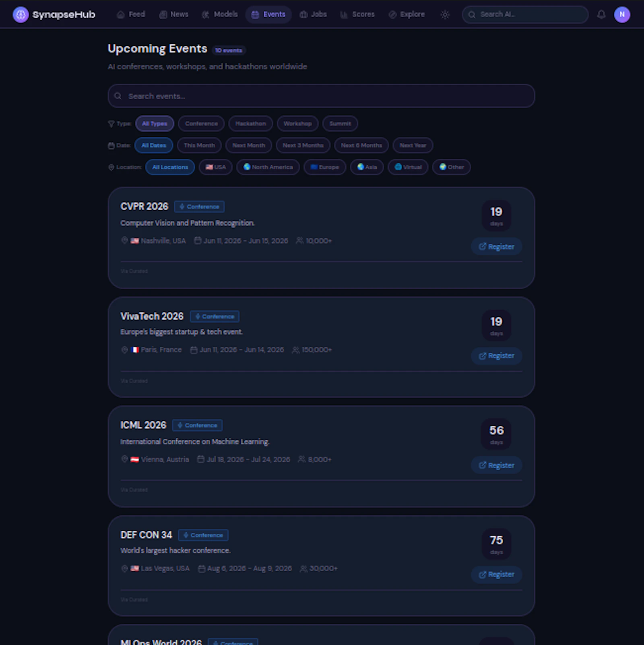Register for CVPR 2026
Screen dimensions: 644x645
(497, 247)
